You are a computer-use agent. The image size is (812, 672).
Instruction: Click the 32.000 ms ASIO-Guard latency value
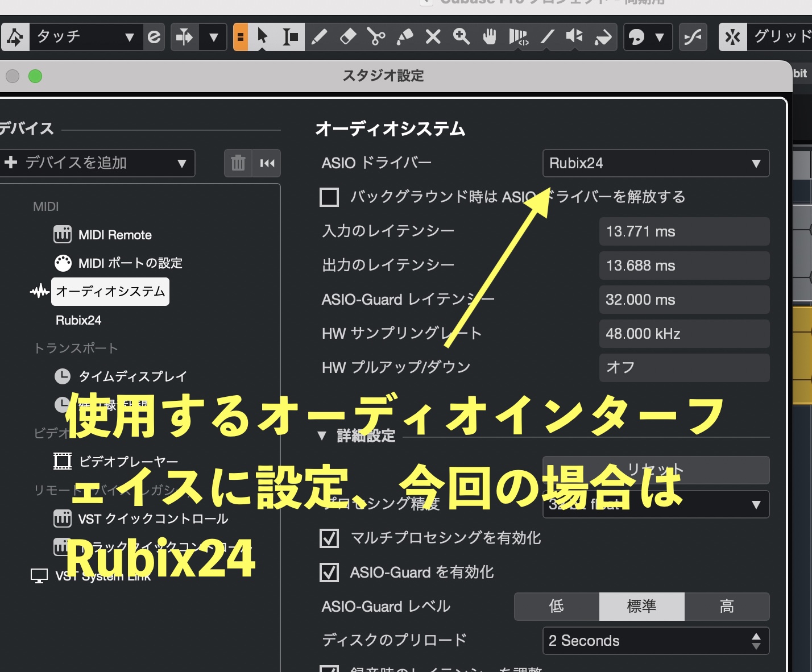tap(684, 300)
